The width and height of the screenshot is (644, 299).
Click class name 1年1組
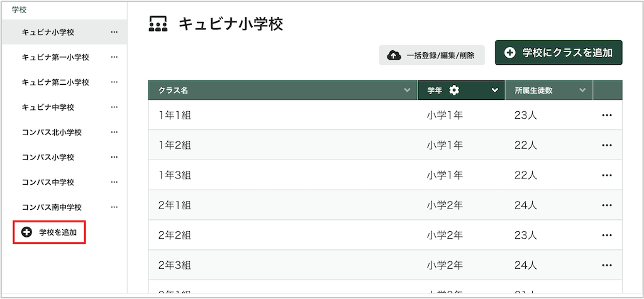tap(175, 115)
